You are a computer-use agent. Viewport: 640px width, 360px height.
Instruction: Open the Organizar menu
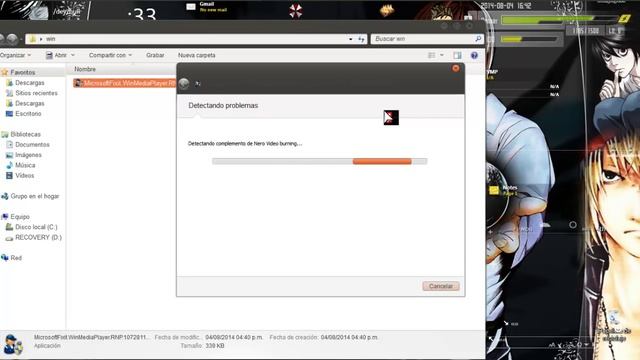(x=15, y=55)
